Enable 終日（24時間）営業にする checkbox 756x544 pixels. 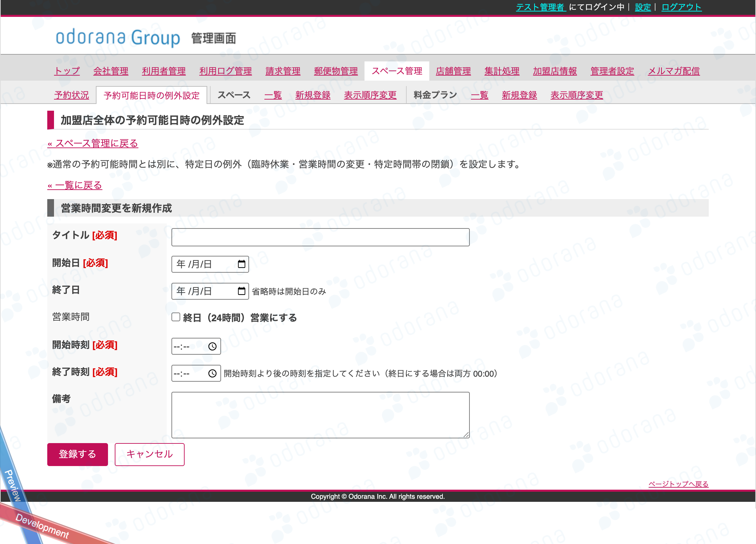[x=176, y=317]
